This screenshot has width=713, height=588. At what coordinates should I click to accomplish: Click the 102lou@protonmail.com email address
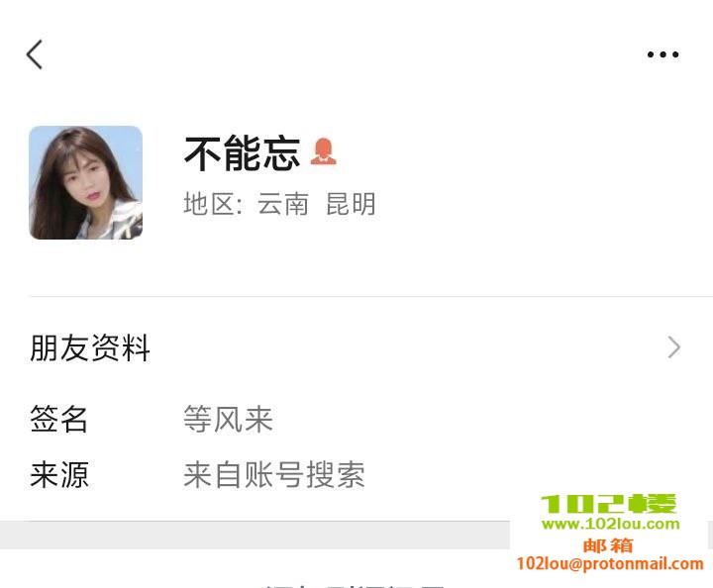(x=610, y=564)
